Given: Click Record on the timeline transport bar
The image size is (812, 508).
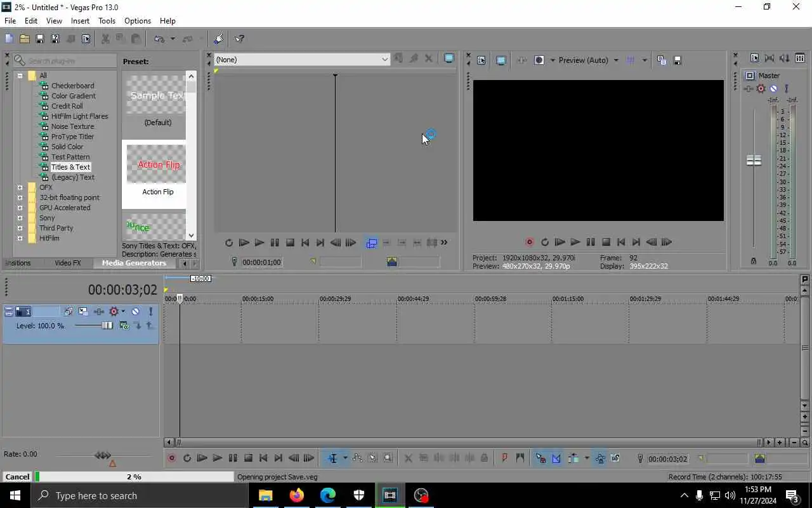Looking at the screenshot, I should coord(171,458).
